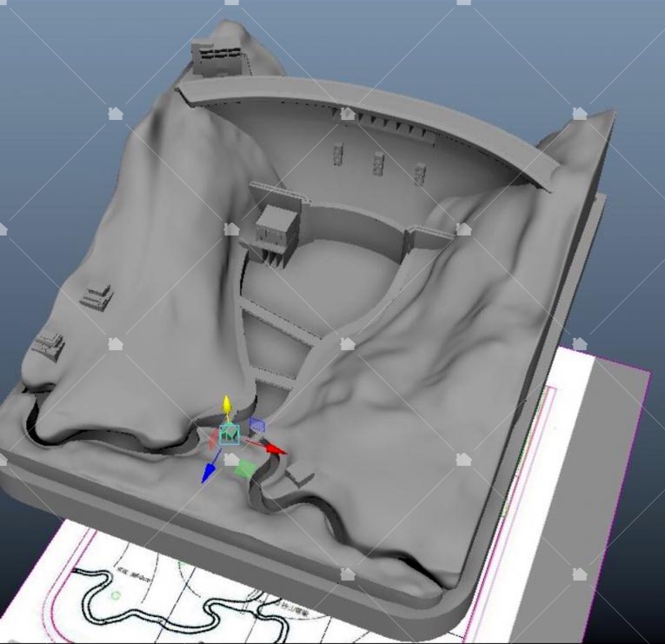Select the lower stepped building on left slope
Screen dimensions: 665x644
coord(50,346)
